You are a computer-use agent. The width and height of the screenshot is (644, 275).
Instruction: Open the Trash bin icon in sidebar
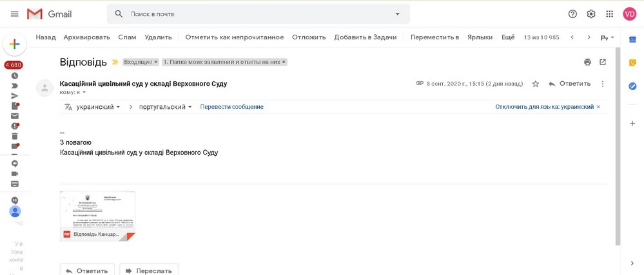[14, 137]
